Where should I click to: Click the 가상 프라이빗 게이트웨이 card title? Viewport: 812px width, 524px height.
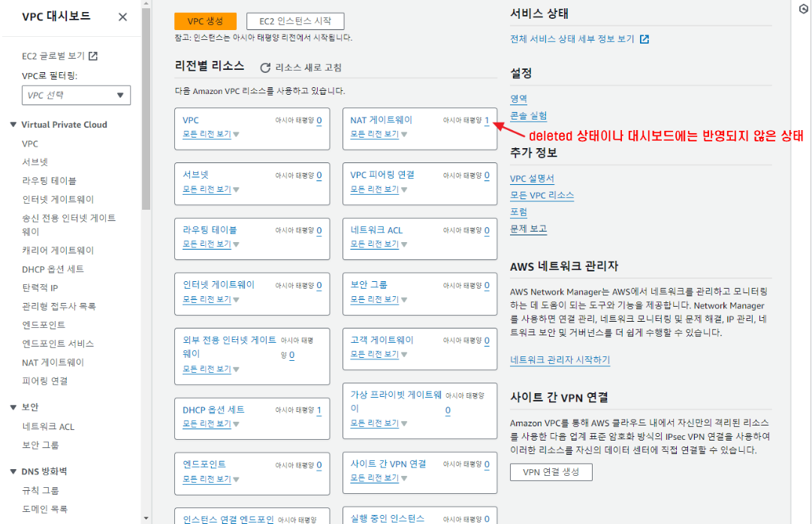pyautogui.click(x=396, y=401)
